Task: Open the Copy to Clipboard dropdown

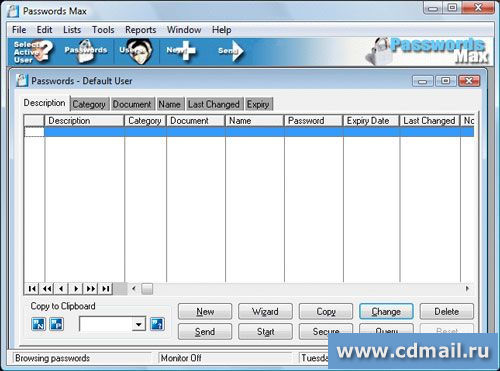Action: click(x=139, y=324)
